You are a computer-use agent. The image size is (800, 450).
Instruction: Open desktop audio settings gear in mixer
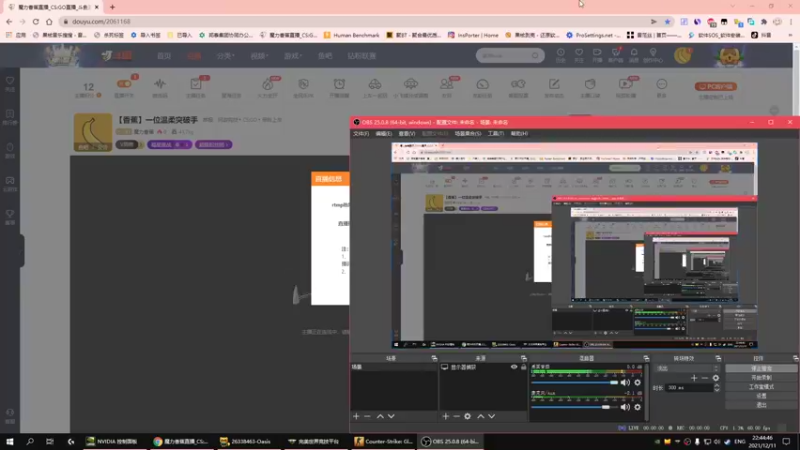[x=637, y=383]
